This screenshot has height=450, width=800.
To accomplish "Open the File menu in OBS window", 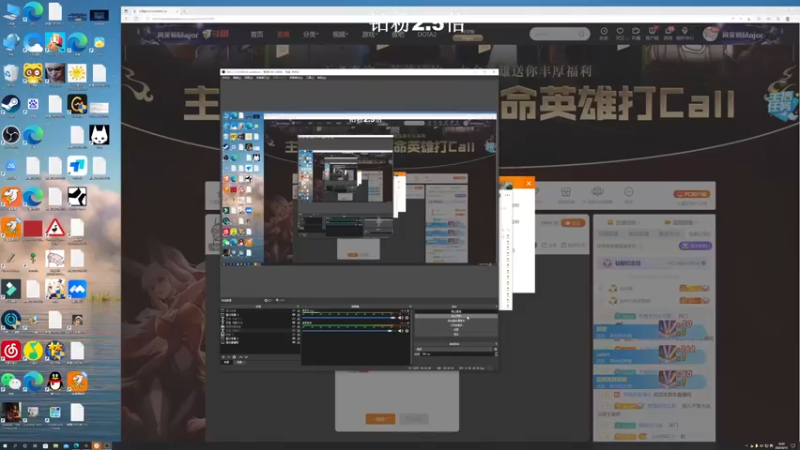I will [x=226, y=78].
